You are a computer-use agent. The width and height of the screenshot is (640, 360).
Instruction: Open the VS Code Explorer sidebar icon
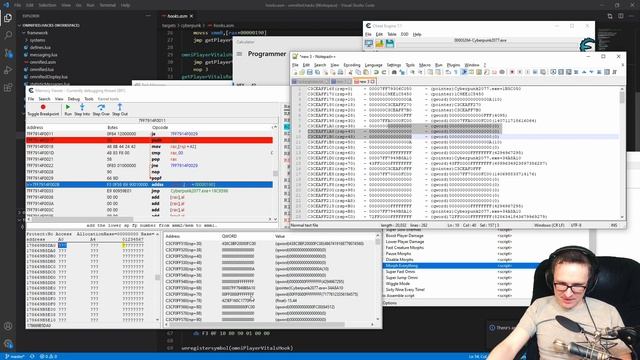pos(8,18)
